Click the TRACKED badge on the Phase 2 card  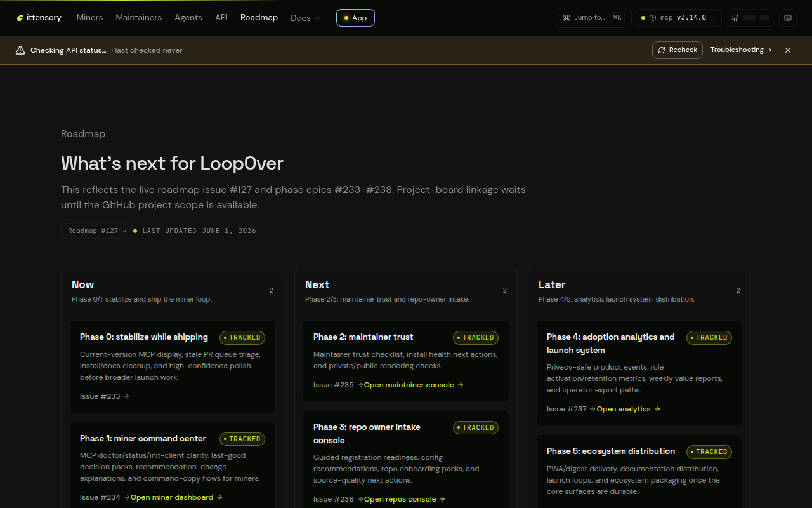pyautogui.click(x=476, y=338)
